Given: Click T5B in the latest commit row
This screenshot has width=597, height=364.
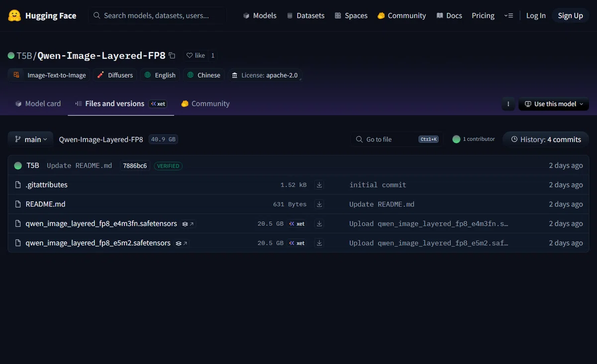Looking at the screenshot, I should pyautogui.click(x=33, y=165).
